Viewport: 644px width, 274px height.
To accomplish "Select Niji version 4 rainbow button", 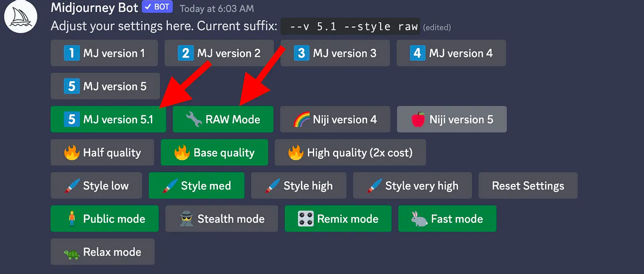I will [x=335, y=119].
